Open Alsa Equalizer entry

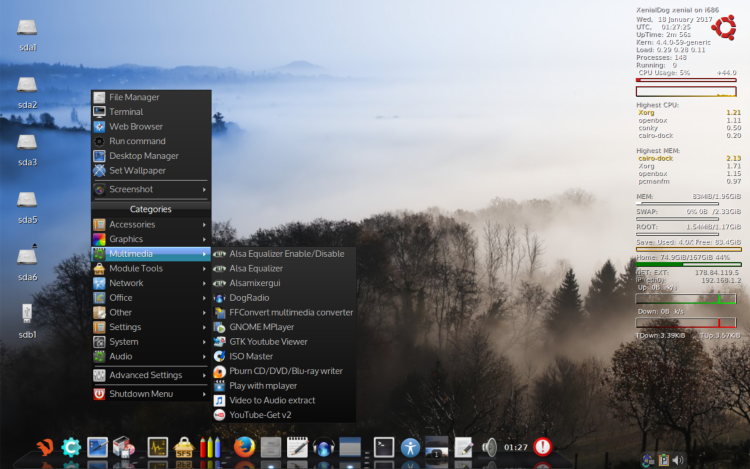[284, 268]
